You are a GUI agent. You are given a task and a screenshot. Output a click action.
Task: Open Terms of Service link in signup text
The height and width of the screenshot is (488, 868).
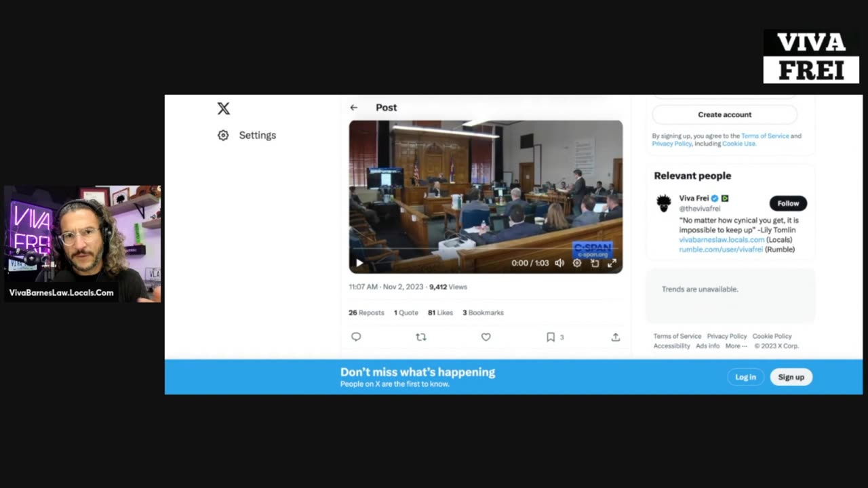click(765, 136)
